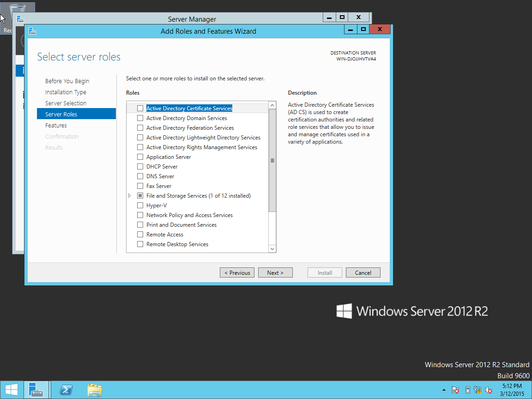Check the Hyper-V role

[140, 205]
